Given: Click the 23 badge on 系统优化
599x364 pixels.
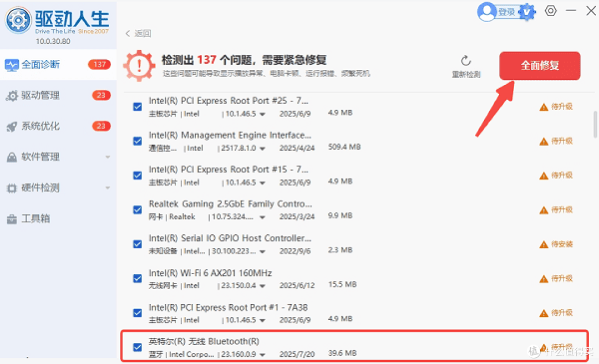Looking at the screenshot, I should [x=101, y=126].
